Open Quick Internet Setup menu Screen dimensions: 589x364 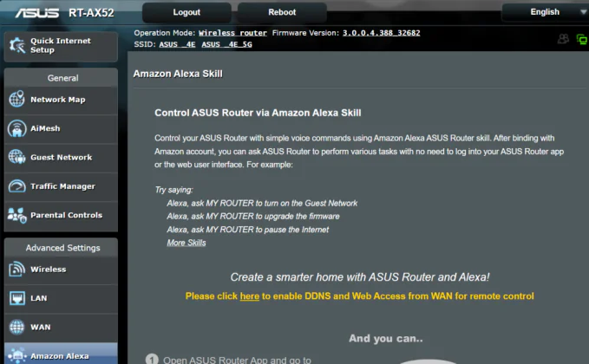tap(61, 46)
